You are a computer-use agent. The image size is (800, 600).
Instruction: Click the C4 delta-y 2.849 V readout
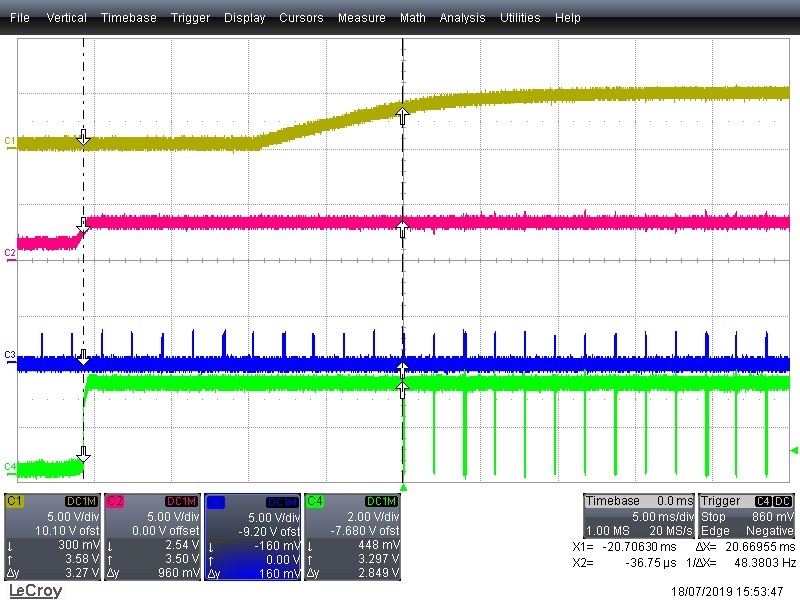(x=379, y=573)
